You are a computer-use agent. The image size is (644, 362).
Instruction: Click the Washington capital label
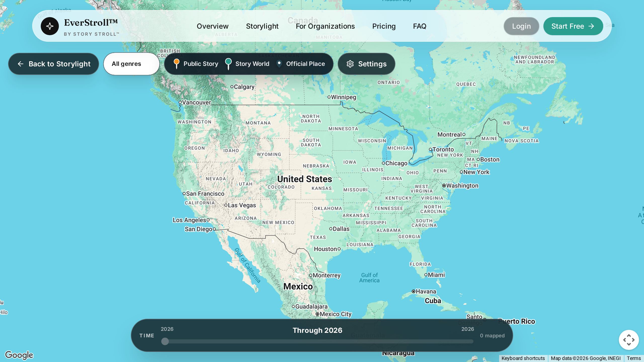pyautogui.click(x=462, y=186)
